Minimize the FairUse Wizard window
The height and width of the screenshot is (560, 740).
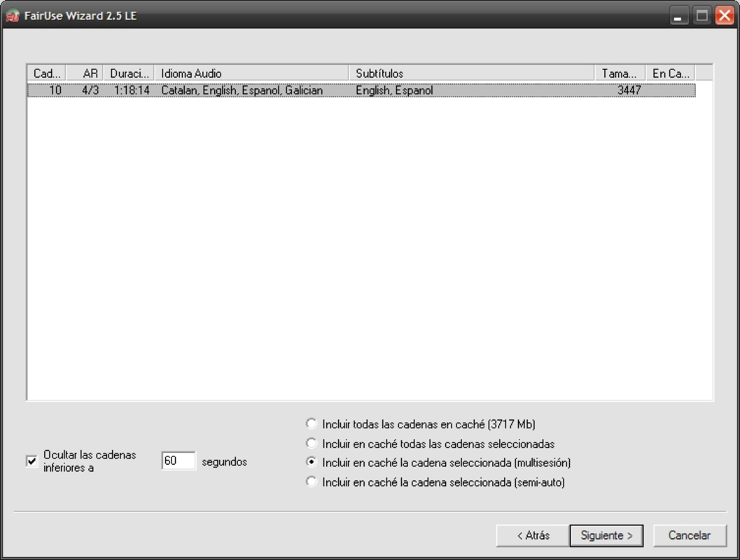tap(678, 15)
